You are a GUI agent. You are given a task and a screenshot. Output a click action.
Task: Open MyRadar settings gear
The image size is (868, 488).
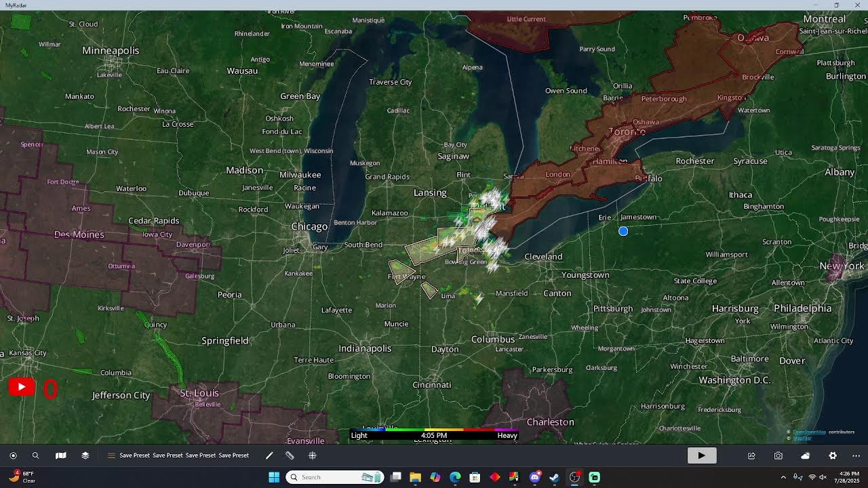click(x=833, y=455)
